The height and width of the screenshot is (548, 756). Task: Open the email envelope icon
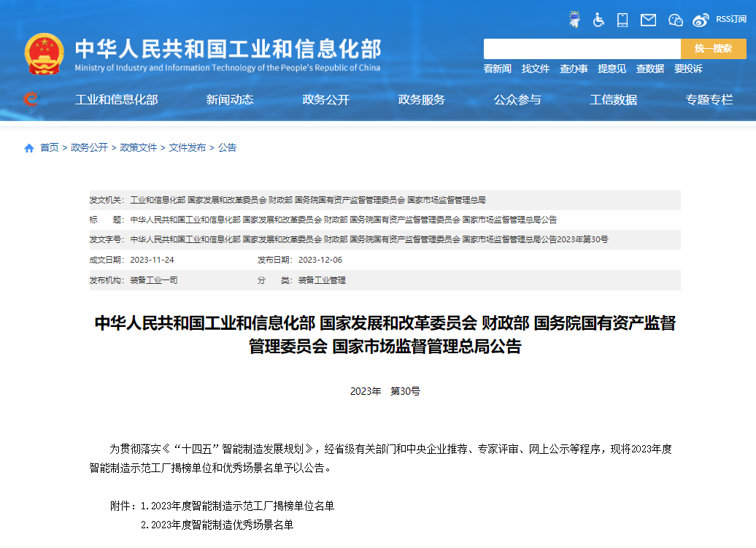[x=648, y=20]
